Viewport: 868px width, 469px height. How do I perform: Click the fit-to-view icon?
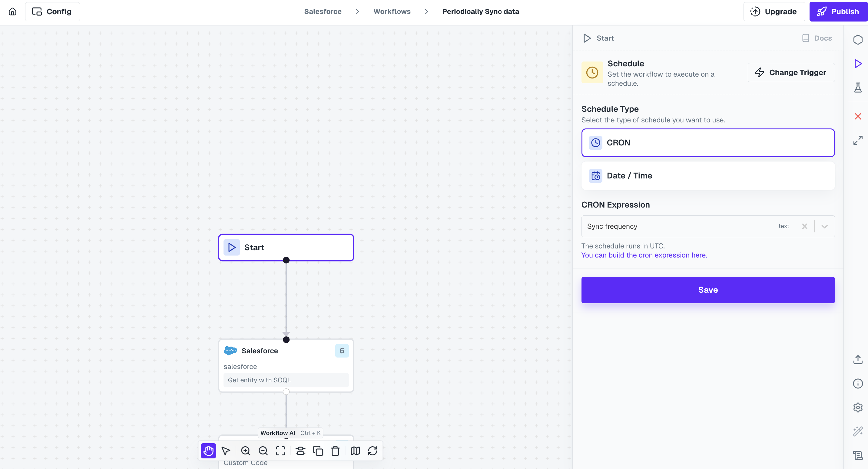(280, 451)
